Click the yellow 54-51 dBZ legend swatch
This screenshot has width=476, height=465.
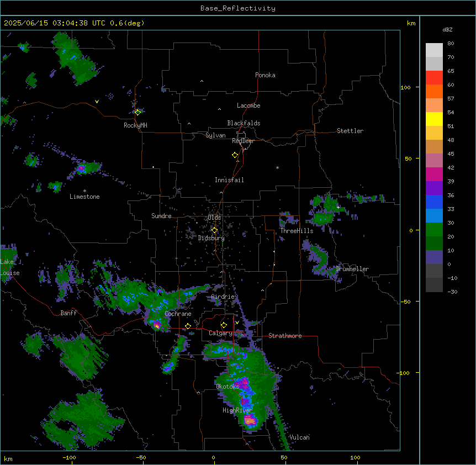click(434, 119)
